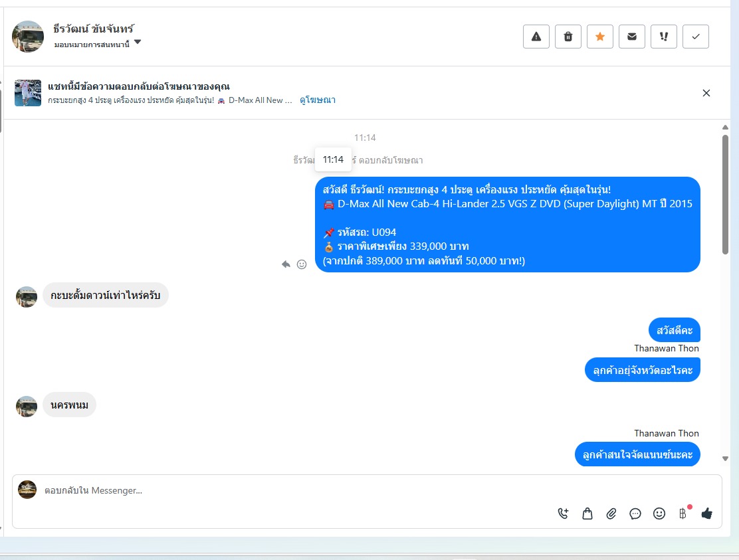This screenshot has height=560, width=739.
Task: Open the ad thumbnail image in banner
Action: tap(28, 93)
